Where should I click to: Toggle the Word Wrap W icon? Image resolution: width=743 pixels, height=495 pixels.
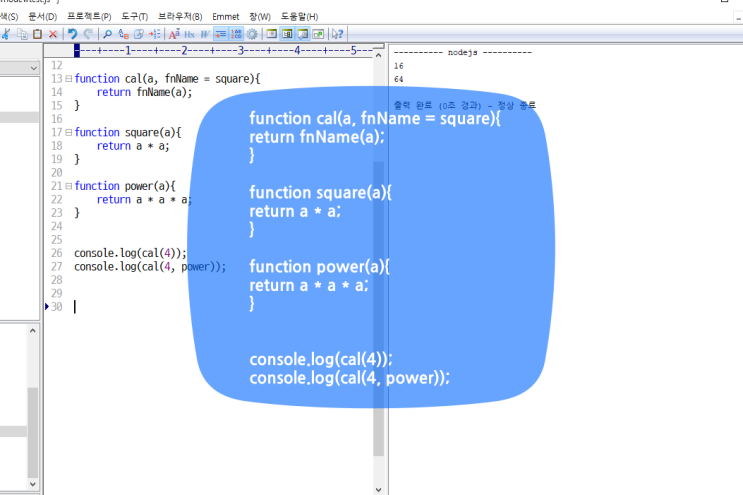[205, 34]
